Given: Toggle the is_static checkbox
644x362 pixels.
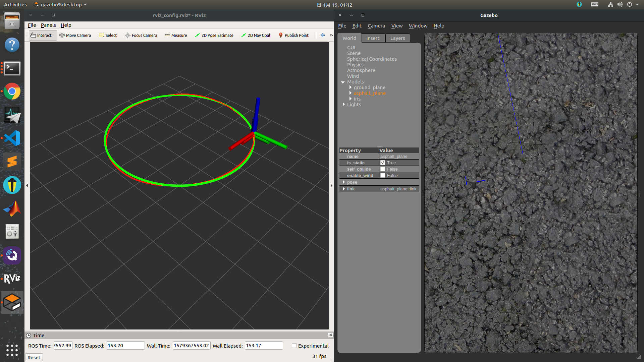Looking at the screenshot, I should (x=383, y=163).
